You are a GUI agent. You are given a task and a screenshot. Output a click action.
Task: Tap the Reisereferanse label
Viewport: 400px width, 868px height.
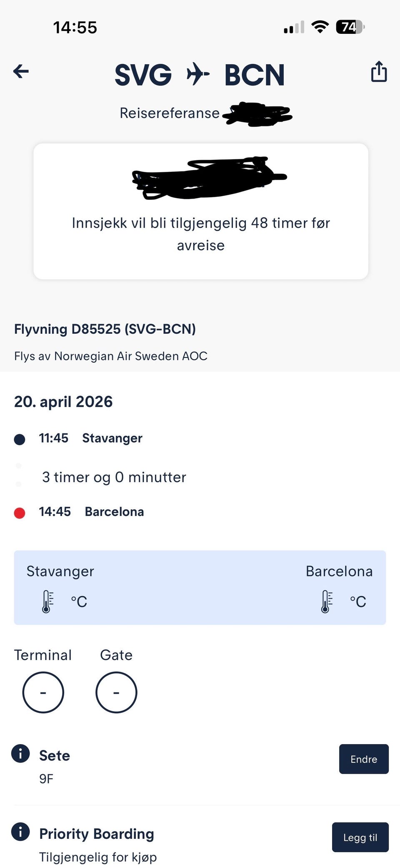170,113
